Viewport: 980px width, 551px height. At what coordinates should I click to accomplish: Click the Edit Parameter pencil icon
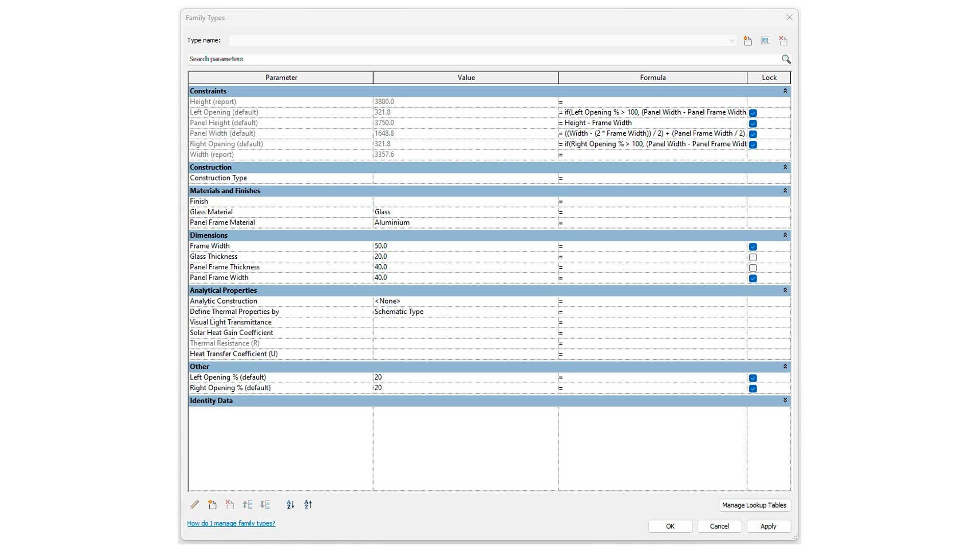194,505
